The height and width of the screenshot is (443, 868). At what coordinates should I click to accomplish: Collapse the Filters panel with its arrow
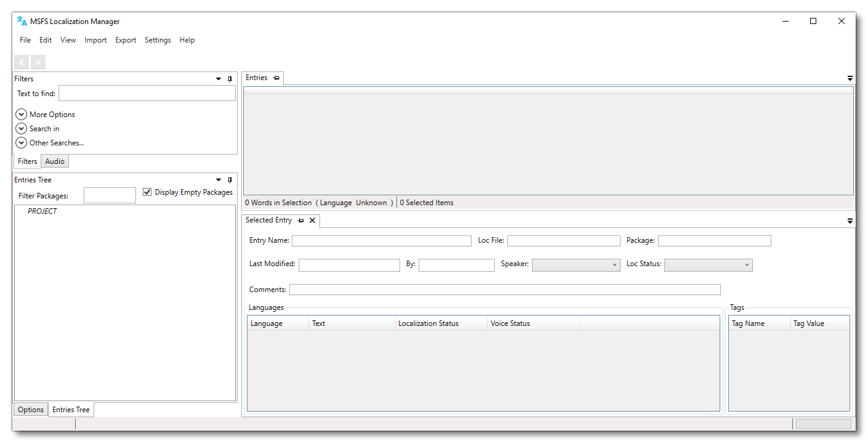click(x=218, y=78)
